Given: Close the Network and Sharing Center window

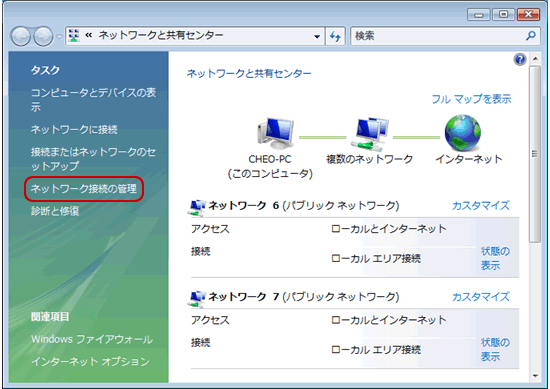Looking at the screenshot, I should 528,14.
